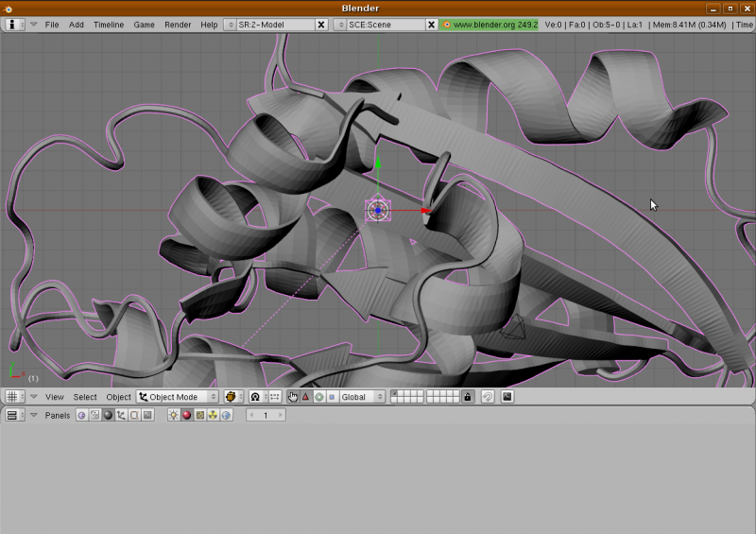Select the scale manipulator square icon
Viewport: 756px width, 534px height.
click(331, 397)
